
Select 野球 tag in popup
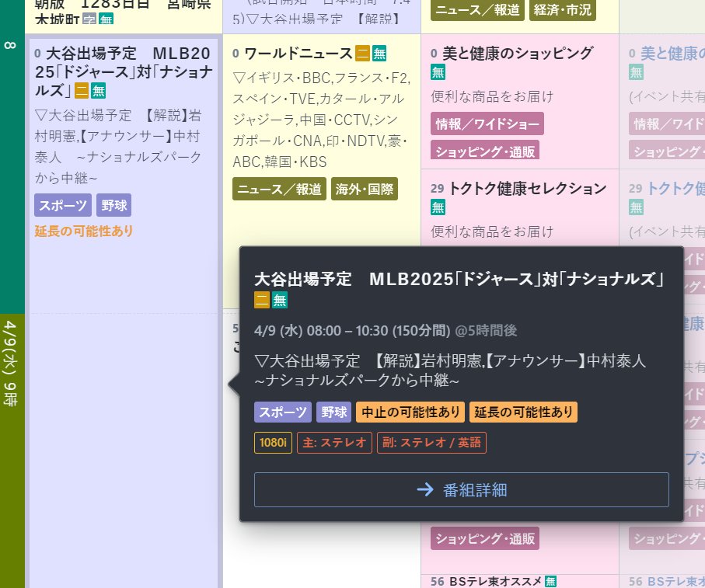pyautogui.click(x=333, y=412)
